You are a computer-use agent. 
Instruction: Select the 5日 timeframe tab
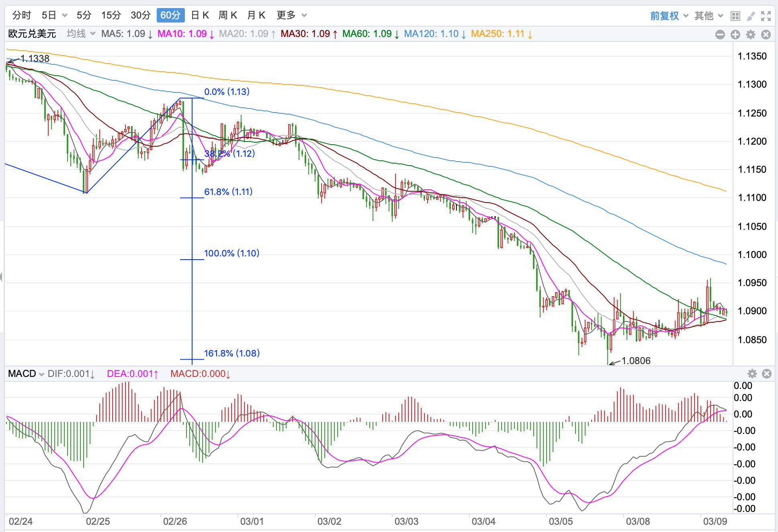coord(49,15)
